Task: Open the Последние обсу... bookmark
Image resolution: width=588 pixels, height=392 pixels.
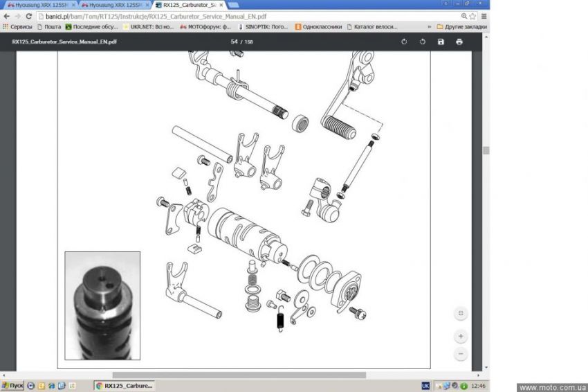Action: click(x=91, y=26)
